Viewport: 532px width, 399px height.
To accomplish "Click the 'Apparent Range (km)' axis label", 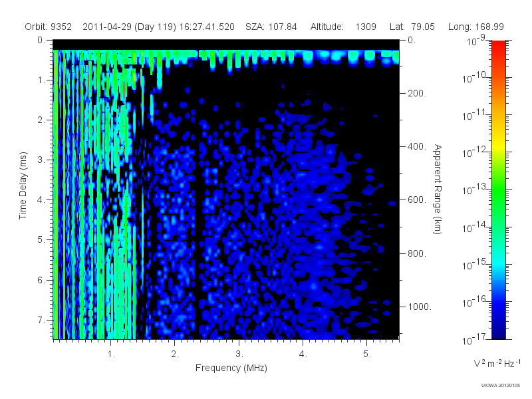I will click(x=438, y=189).
